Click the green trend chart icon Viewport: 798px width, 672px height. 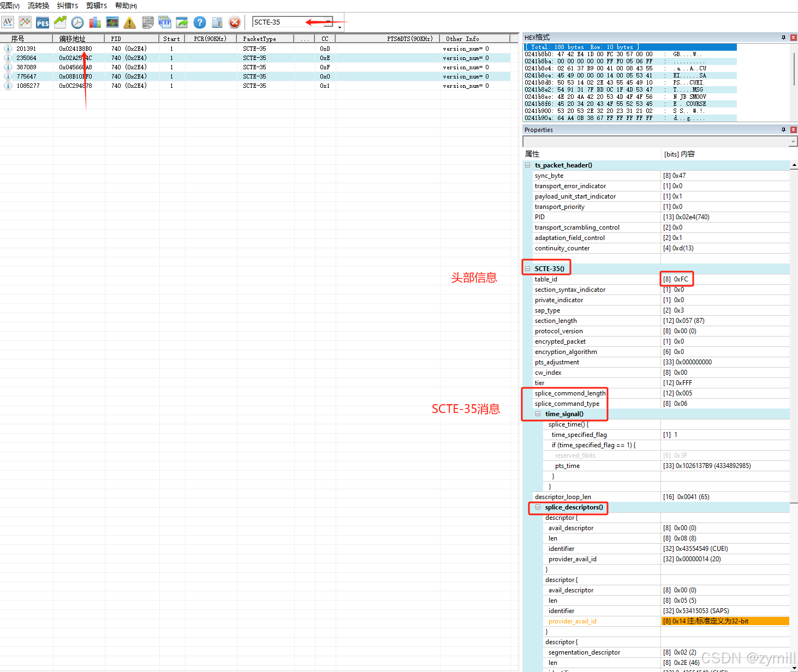click(60, 22)
